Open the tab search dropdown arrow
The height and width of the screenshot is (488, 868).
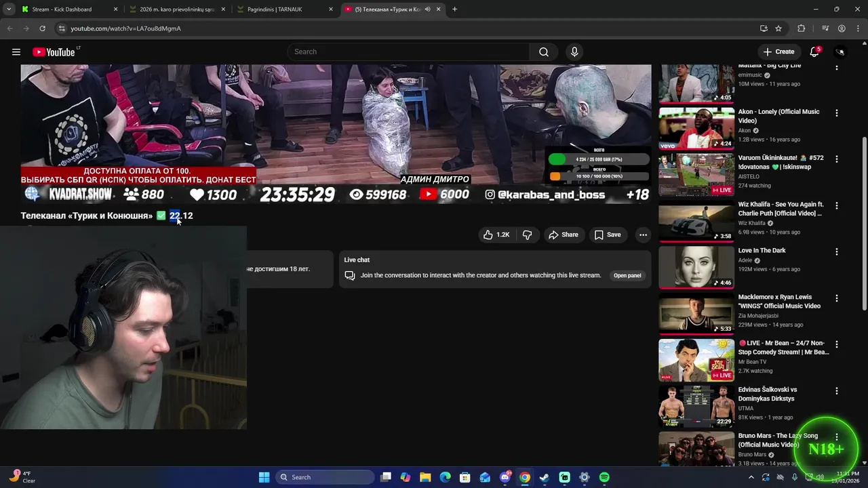click(x=9, y=9)
